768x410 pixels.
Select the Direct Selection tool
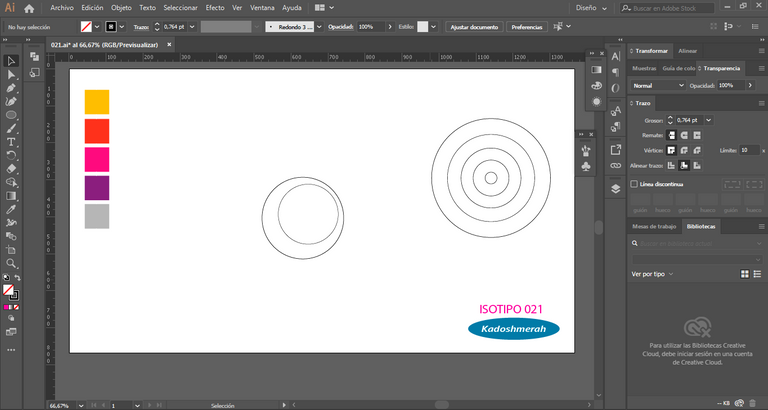pos(11,74)
